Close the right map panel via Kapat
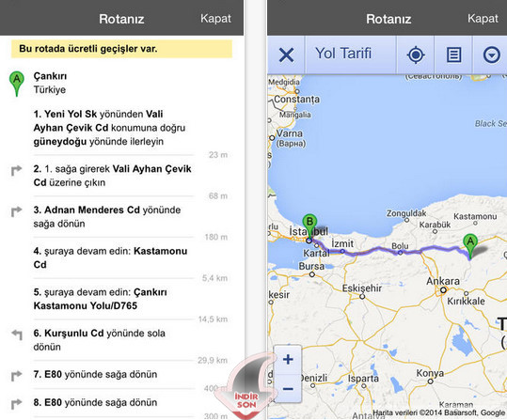 (x=483, y=19)
